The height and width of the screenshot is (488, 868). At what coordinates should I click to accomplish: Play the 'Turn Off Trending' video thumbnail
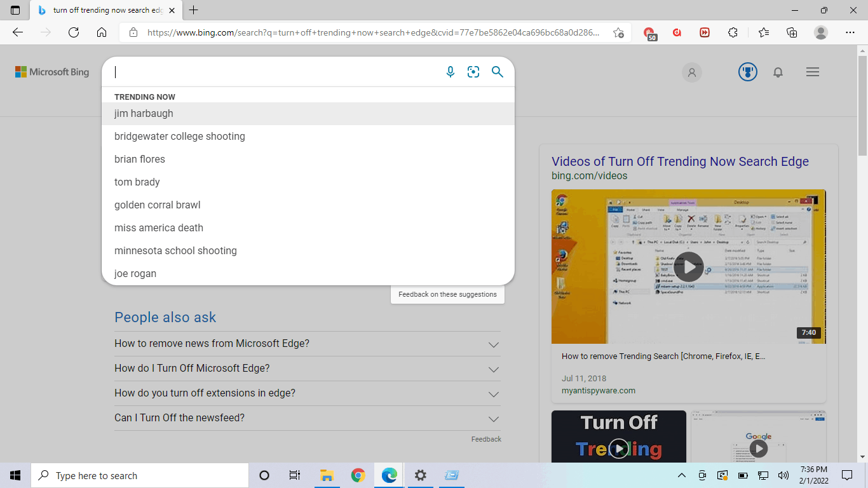coord(619,437)
